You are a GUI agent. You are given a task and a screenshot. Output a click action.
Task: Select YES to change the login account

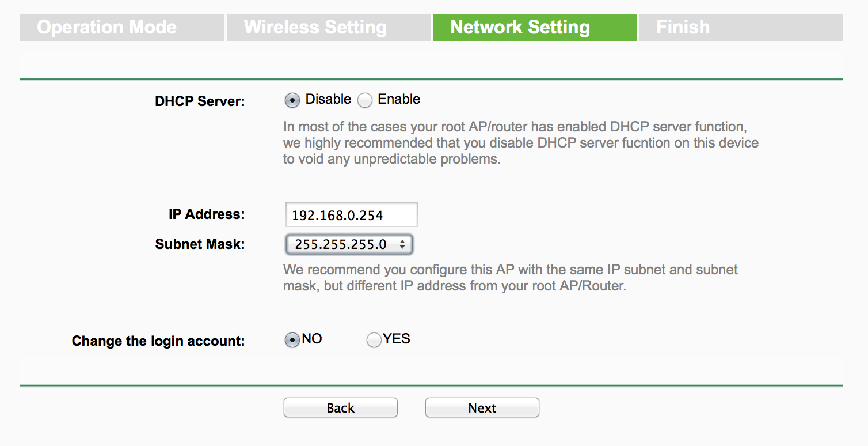pos(374,340)
